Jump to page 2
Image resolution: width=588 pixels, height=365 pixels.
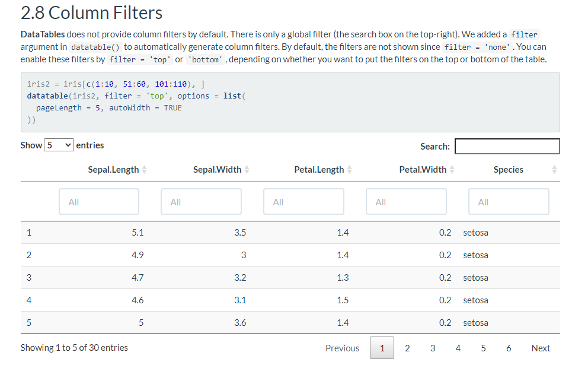[x=407, y=348]
